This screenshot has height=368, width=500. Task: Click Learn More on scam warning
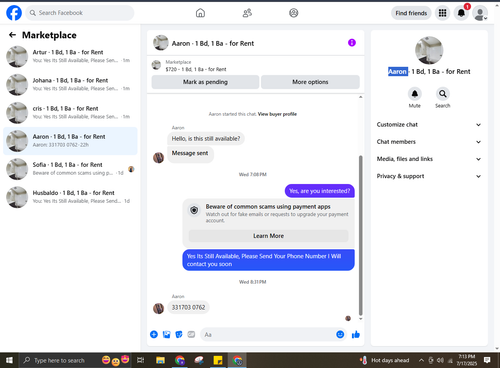click(268, 236)
